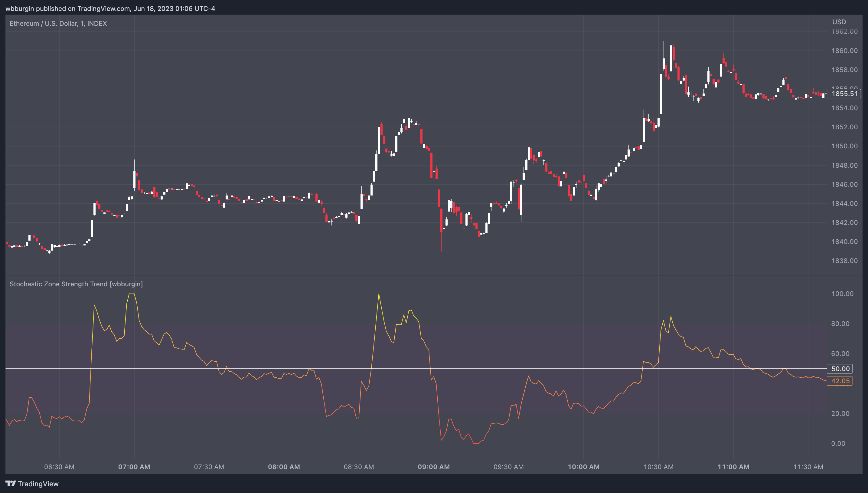Click the 1850.00 price axis label
This screenshot has height=493, width=868.
click(x=844, y=146)
